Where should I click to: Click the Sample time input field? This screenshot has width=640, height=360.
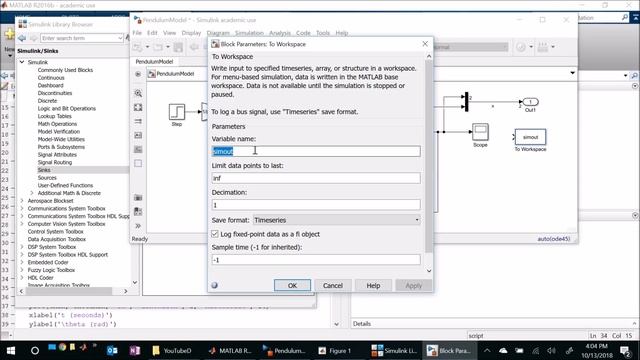(x=316, y=260)
